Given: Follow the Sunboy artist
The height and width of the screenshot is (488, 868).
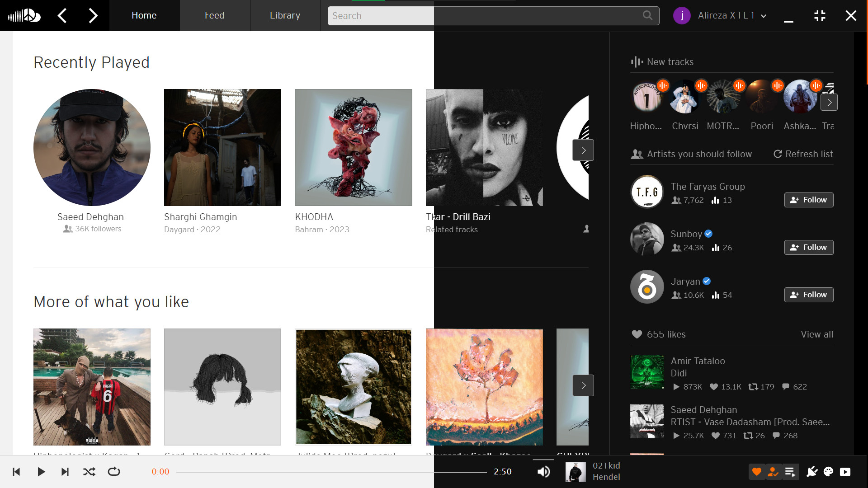Looking at the screenshot, I should (808, 247).
